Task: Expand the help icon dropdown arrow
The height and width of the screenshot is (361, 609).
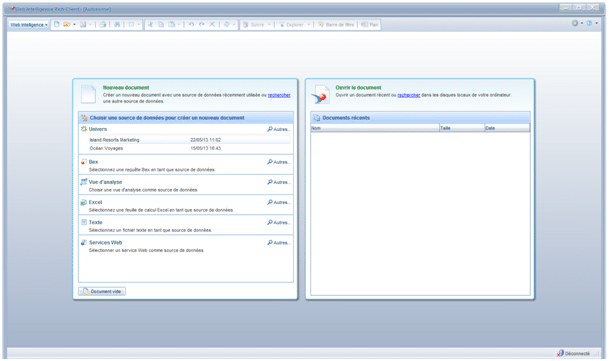Action: tap(597, 23)
